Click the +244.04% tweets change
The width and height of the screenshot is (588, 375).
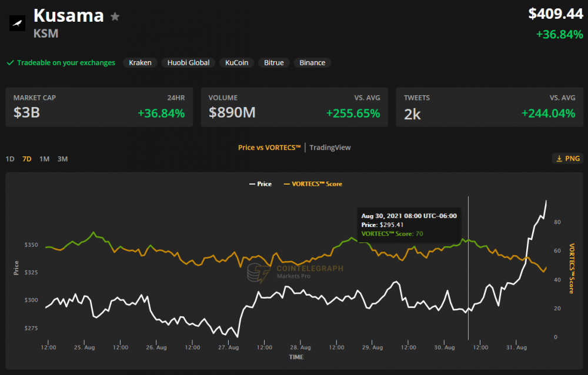[548, 113]
